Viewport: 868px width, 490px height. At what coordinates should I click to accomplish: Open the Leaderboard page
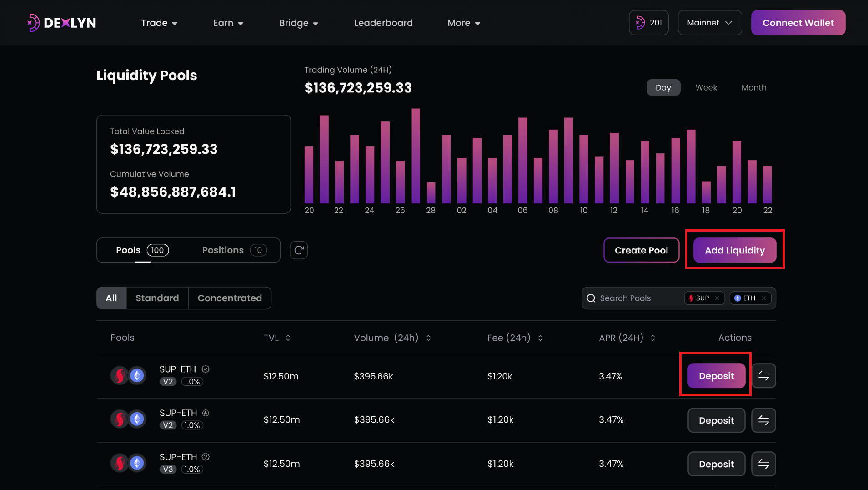point(383,23)
